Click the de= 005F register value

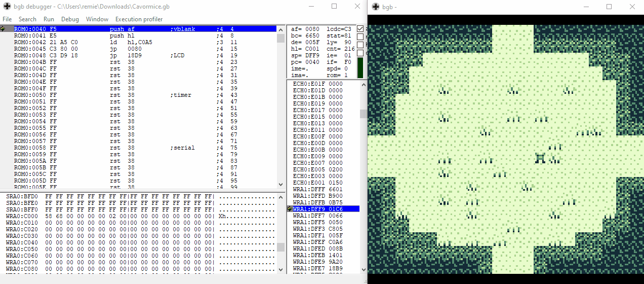coord(305,42)
